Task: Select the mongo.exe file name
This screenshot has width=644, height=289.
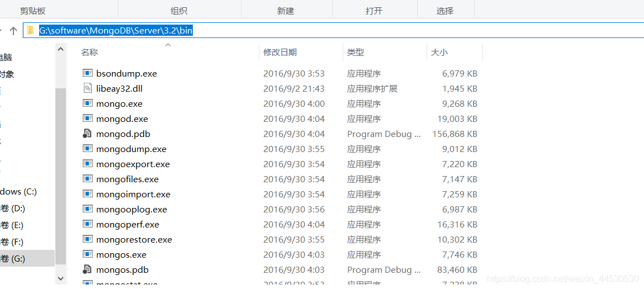Action: [119, 104]
